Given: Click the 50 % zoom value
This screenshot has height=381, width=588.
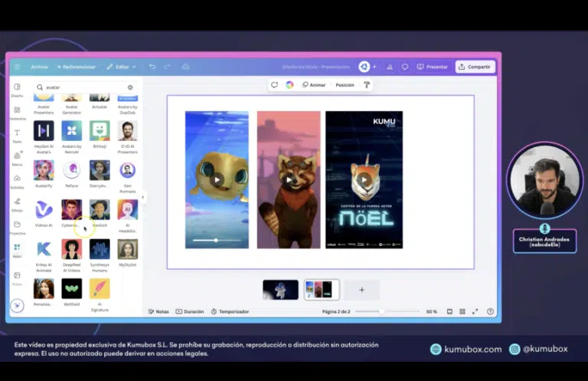Looking at the screenshot, I should 432,311.
